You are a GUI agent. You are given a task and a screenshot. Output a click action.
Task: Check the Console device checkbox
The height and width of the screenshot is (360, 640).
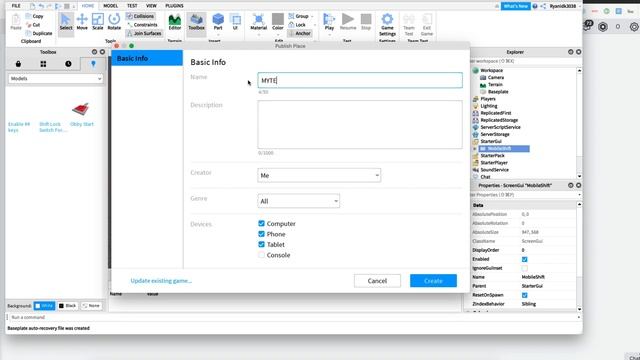pos(261,255)
